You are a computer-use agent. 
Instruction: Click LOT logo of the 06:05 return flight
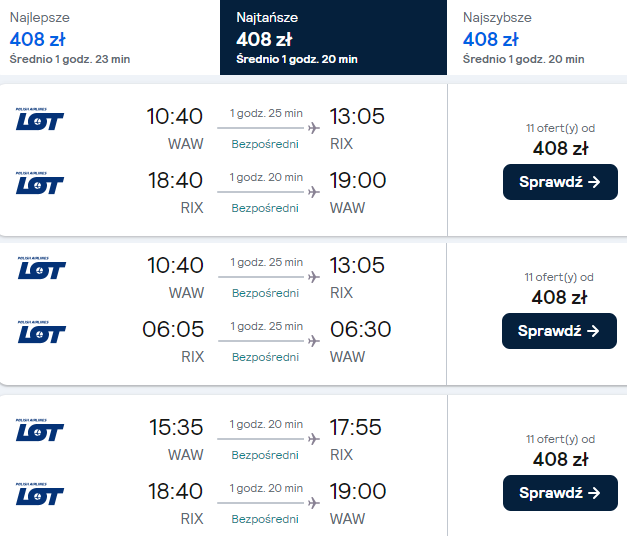(x=40, y=332)
